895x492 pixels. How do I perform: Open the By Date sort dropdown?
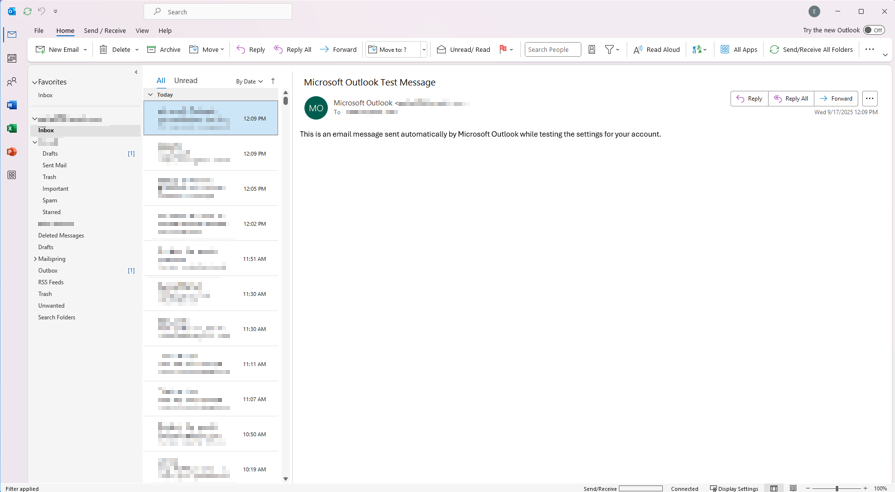[x=249, y=82]
